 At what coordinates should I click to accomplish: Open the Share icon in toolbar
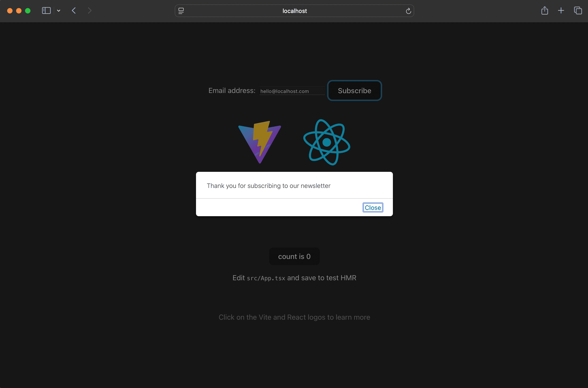[545, 11]
